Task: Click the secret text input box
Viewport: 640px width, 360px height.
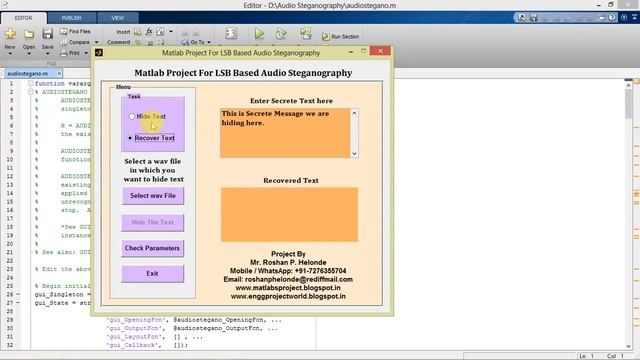Action: tap(285, 133)
